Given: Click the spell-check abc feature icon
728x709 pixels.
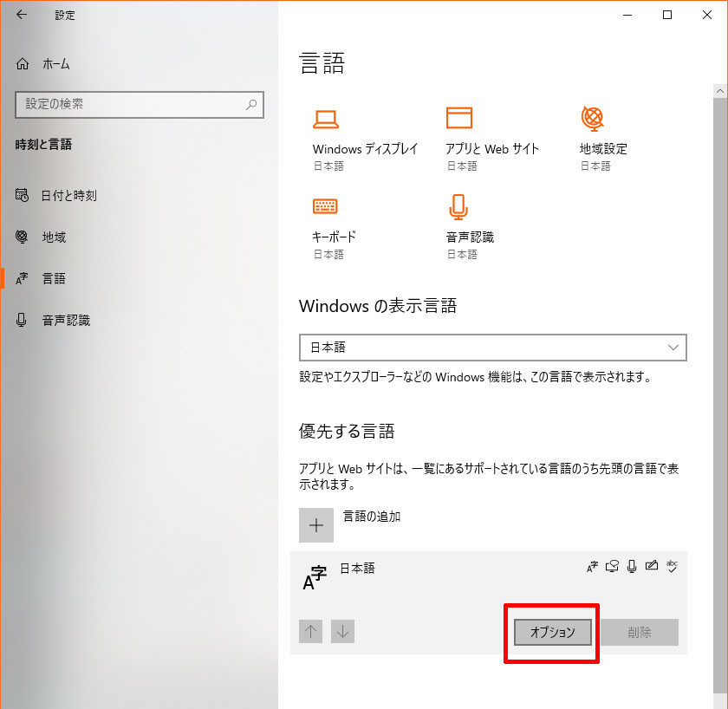Looking at the screenshot, I should (672, 566).
